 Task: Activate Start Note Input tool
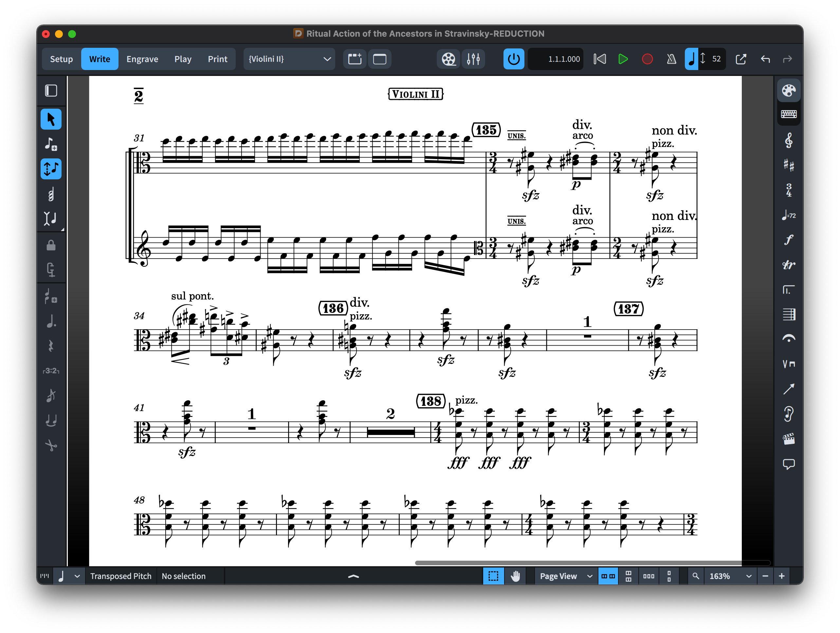51,144
